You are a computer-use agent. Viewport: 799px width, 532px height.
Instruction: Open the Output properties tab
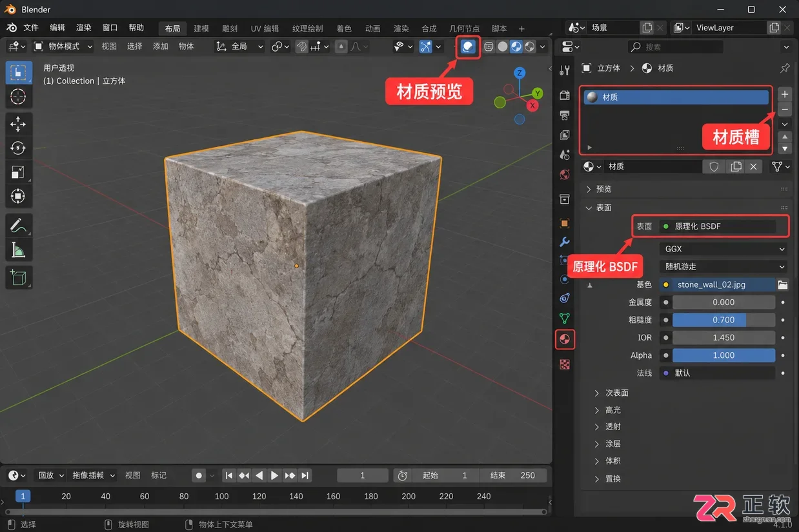(565, 115)
